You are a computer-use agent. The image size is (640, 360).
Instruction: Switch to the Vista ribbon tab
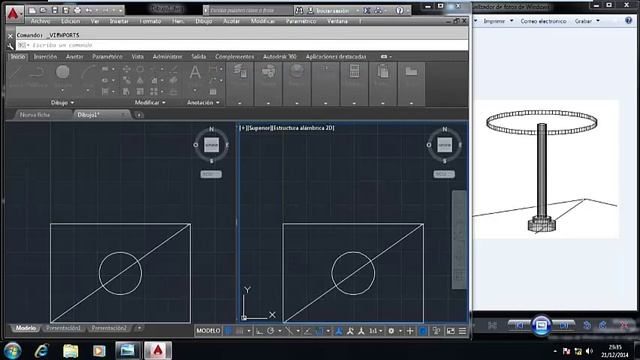coord(138,57)
